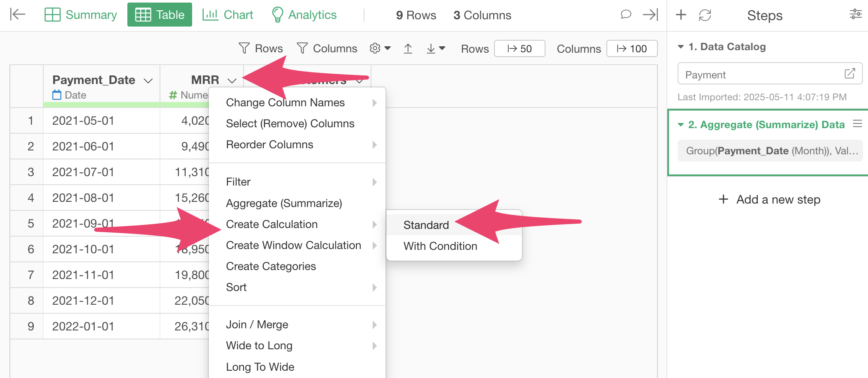Image resolution: width=868 pixels, height=378 pixels.
Task: Click the refresh icon in Steps header
Action: point(705,15)
